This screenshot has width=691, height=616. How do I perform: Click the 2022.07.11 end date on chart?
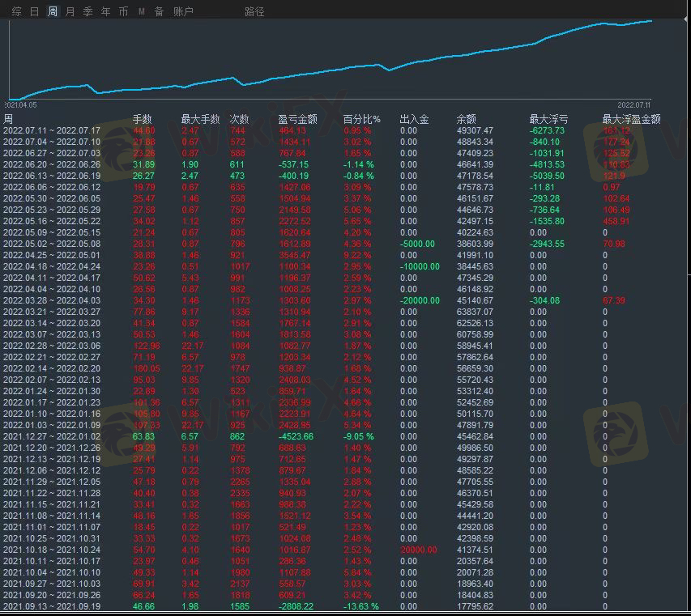(x=633, y=105)
